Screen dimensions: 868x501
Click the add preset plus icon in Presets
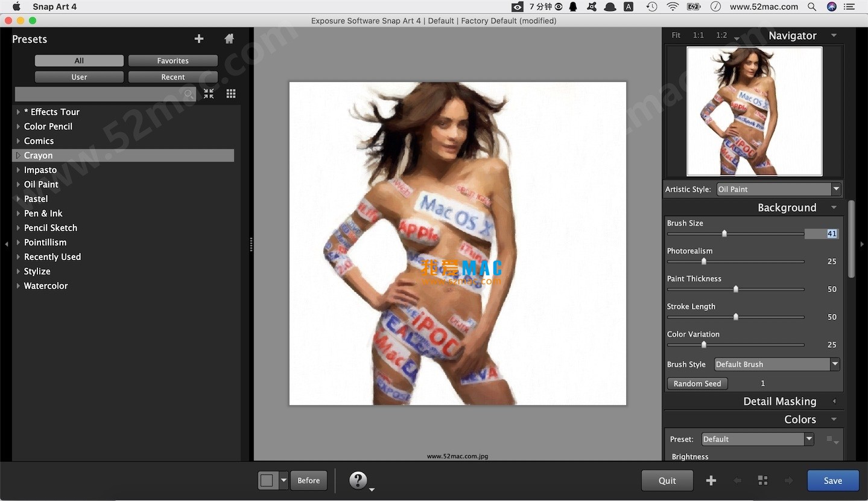click(198, 39)
